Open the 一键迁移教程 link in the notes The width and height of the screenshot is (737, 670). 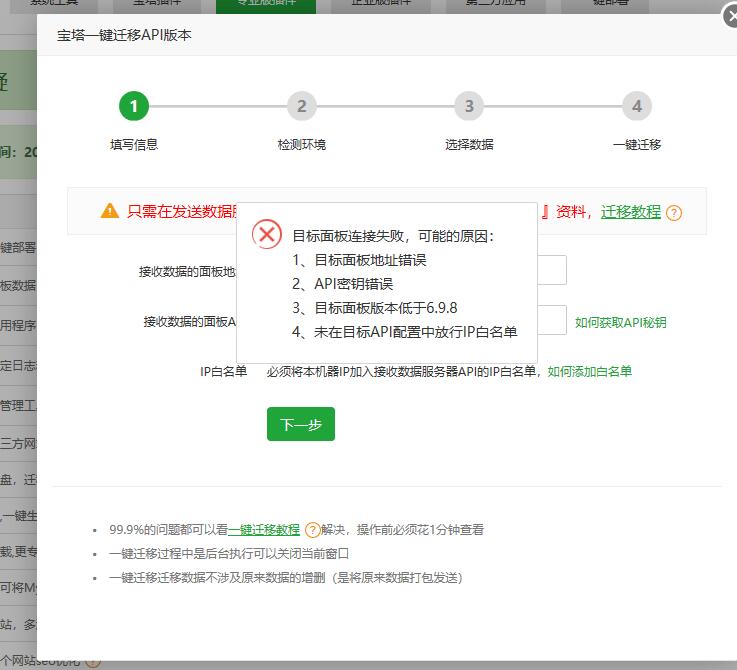point(264,530)
